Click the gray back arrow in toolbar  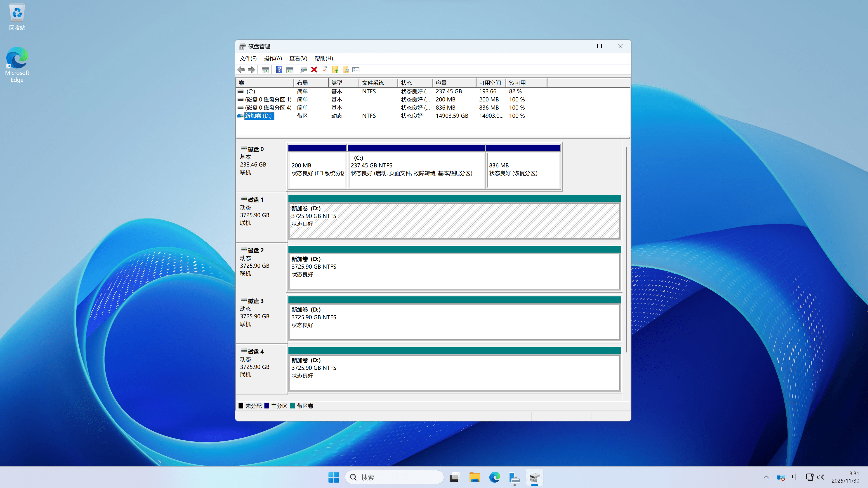(241, 70)
